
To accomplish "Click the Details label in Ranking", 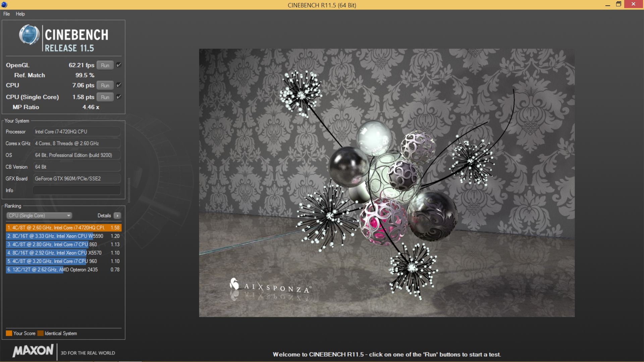I will tap(104, 216).
